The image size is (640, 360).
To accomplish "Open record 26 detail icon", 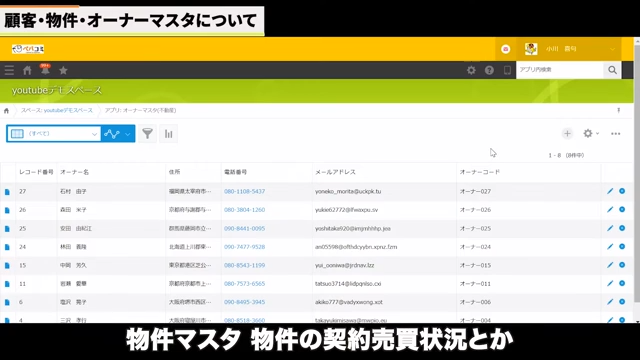I will coord(7,210).
